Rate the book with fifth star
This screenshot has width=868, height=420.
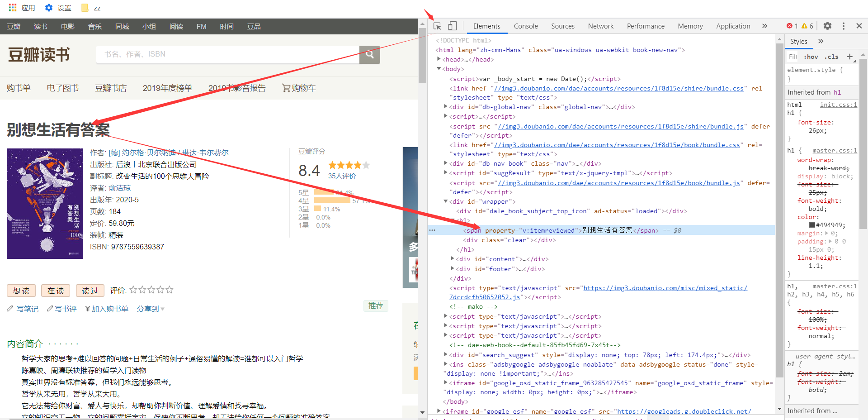170,290
